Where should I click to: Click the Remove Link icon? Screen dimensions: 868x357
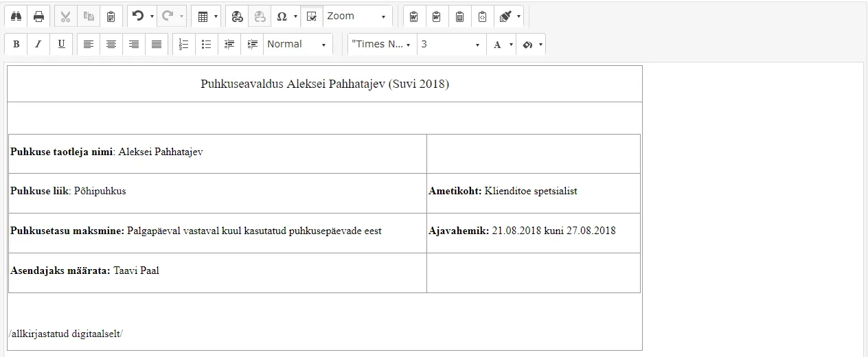tap(260, 16)
